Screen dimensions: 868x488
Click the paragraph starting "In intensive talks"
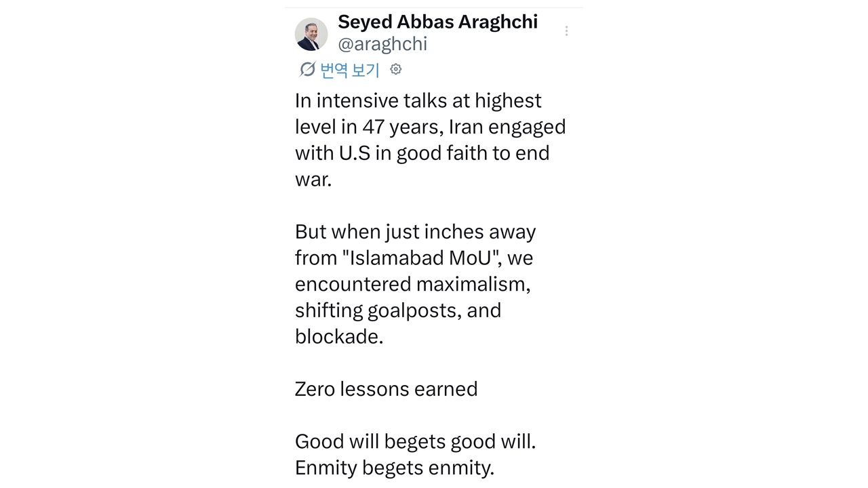tap(418, 101)
